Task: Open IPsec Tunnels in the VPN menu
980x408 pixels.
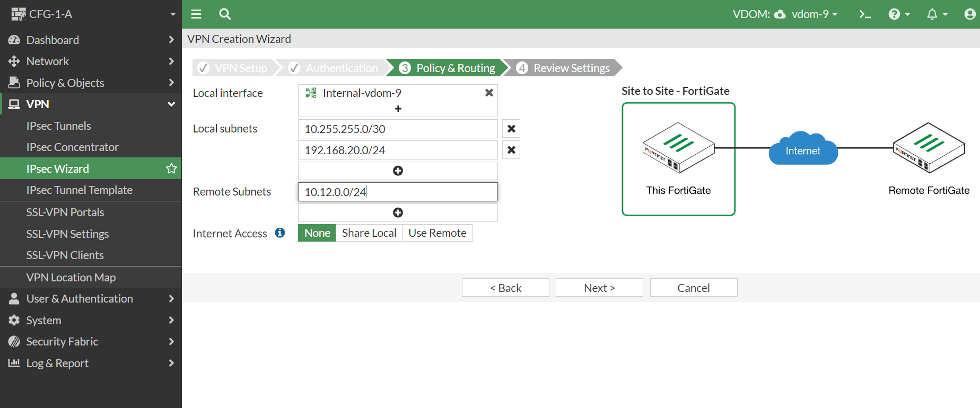Action: pos(59,126)
